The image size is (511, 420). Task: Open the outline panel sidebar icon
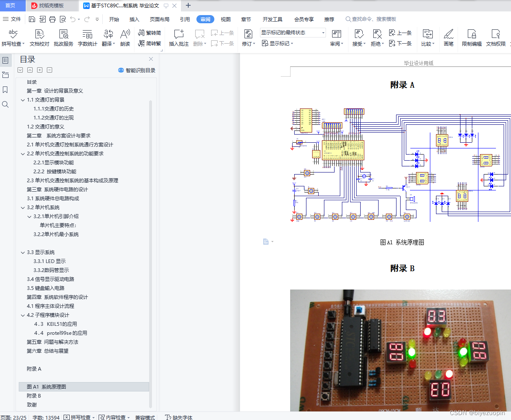coord(5,60)
